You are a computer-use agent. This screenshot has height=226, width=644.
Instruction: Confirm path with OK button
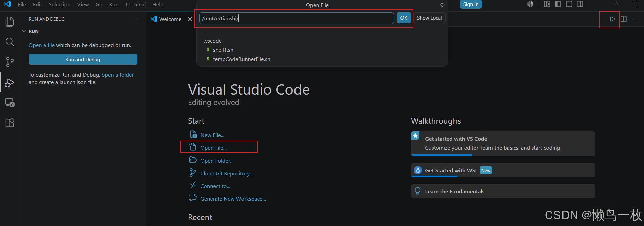pos(404,18)
